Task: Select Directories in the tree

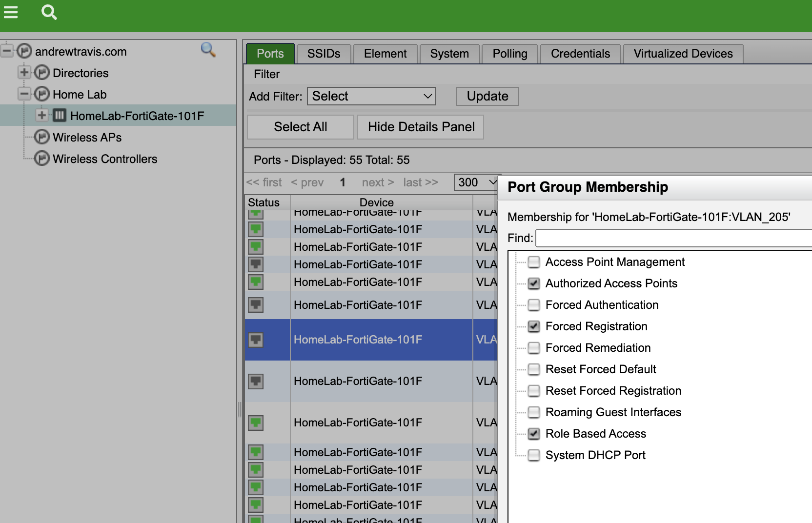Action: click(x=81, y=73)
